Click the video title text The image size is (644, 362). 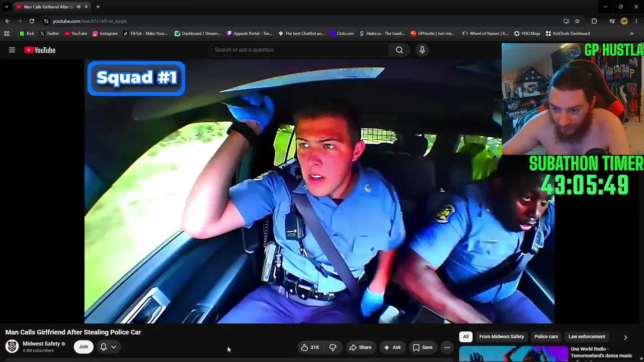73,332
